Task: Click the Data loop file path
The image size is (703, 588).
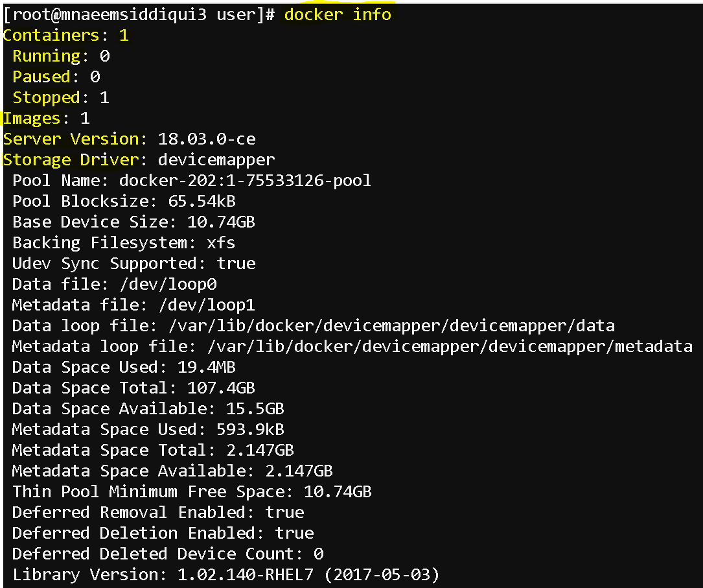Action: click(x=392, y=325)
